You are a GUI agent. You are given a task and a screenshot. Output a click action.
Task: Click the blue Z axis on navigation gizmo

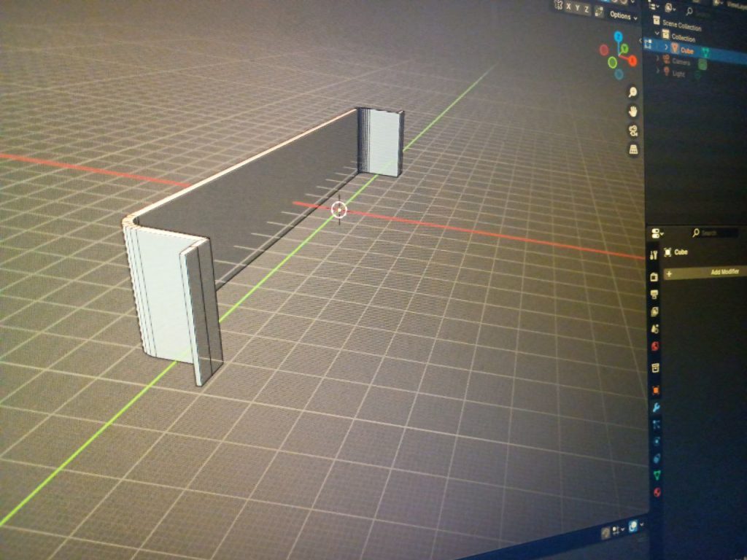pos(618,36)
